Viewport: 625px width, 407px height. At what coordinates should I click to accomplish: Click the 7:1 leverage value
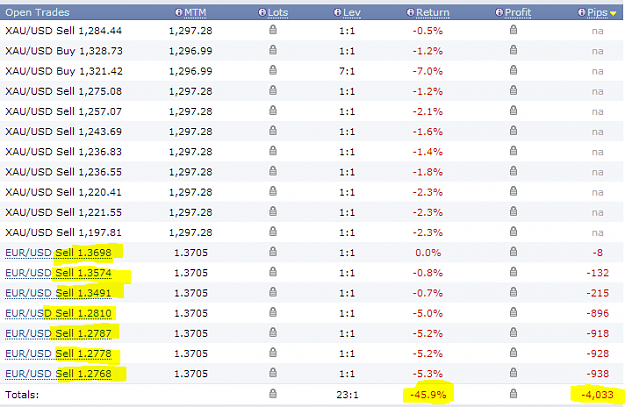point(347,71)
